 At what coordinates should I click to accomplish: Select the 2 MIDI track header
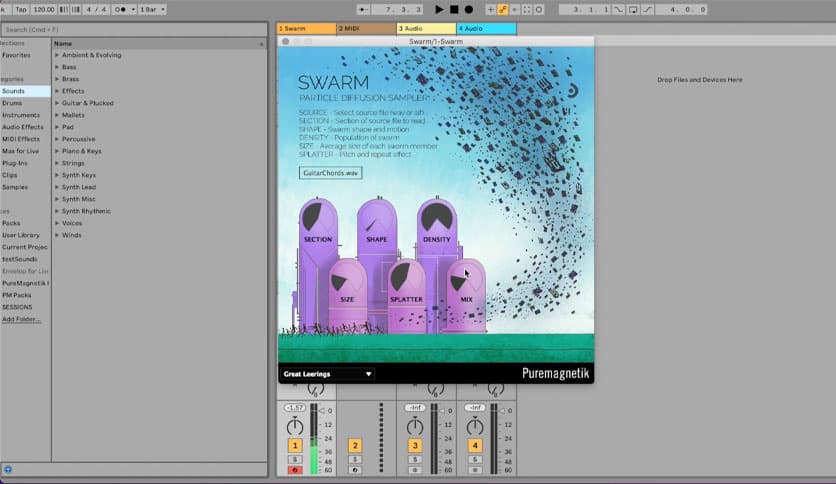click(x=366, y=28)
